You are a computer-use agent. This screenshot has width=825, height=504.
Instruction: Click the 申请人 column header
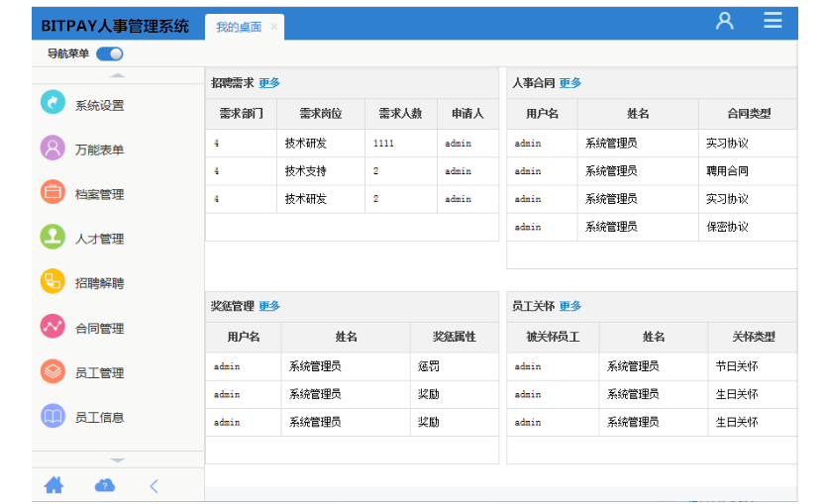(x=467, y=114)
